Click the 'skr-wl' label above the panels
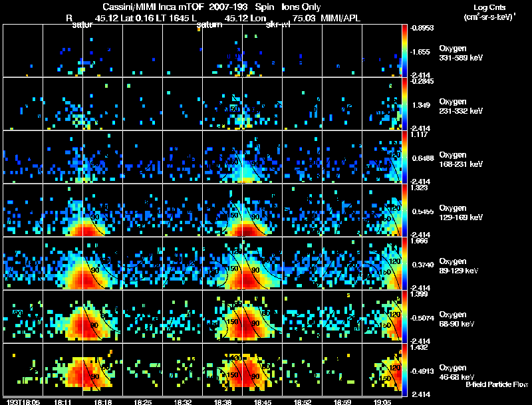Viewport: 532px width, 405px height. point(278,25)
